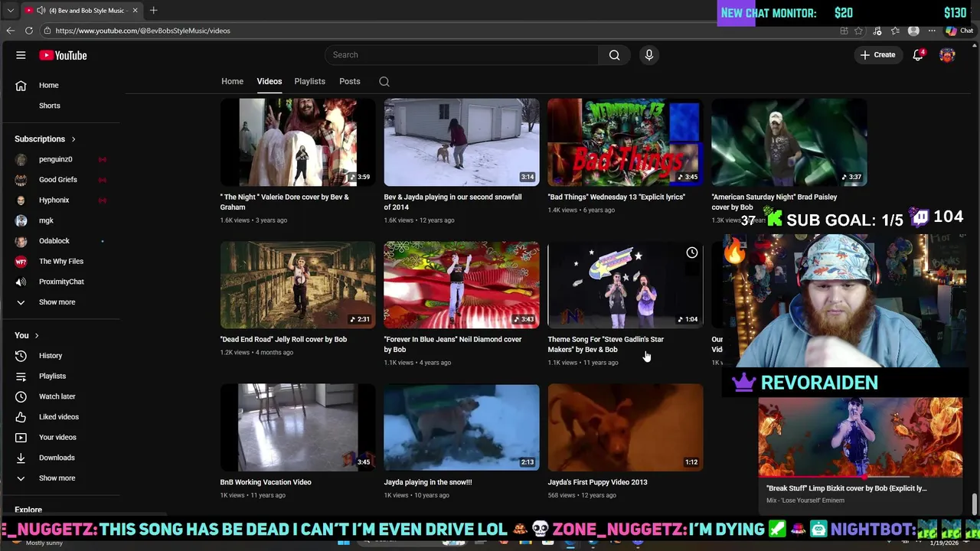Open the snowfall of 2014 video thumbnail

tap(462, 142)
